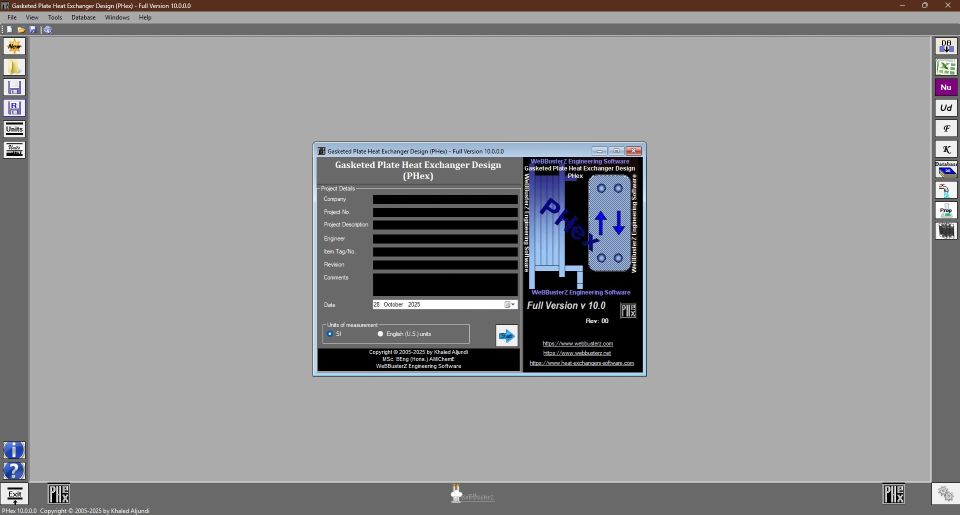960x515 pixels.
Task: Click the New project icon in left sidebar
Action: (14, 46)
